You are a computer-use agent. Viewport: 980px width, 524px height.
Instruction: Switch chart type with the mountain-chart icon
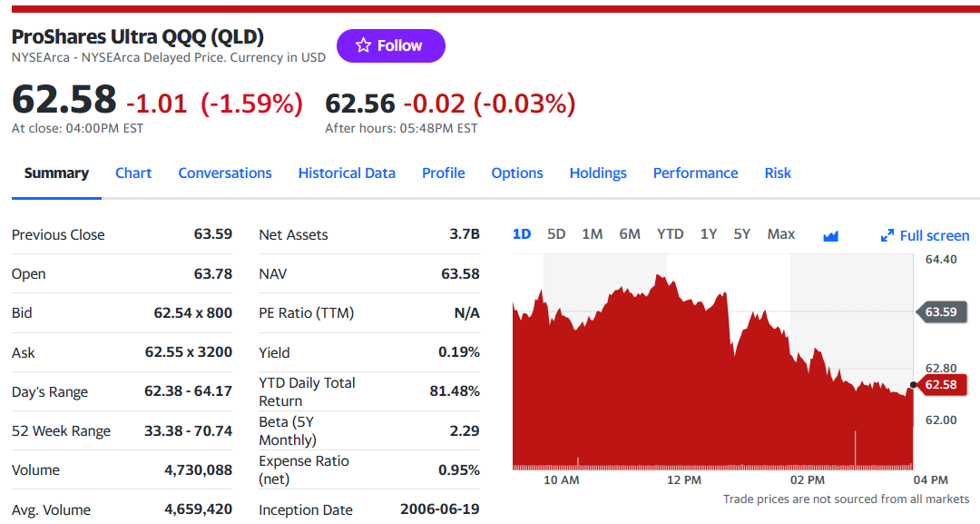(x=830, y=236)
